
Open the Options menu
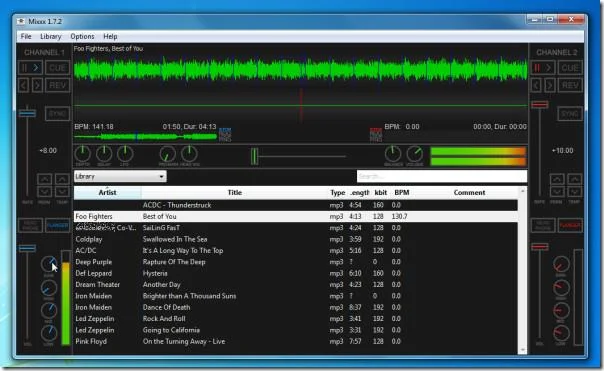tap(82, 36)
